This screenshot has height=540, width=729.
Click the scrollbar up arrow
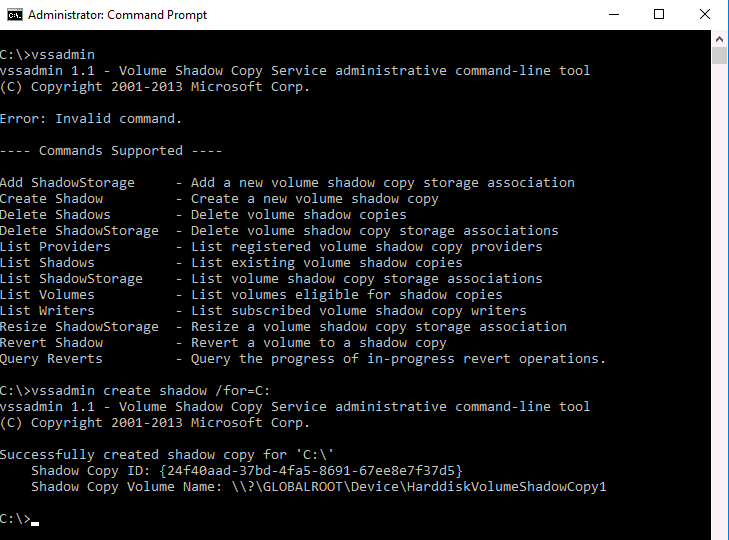(720, 39)
